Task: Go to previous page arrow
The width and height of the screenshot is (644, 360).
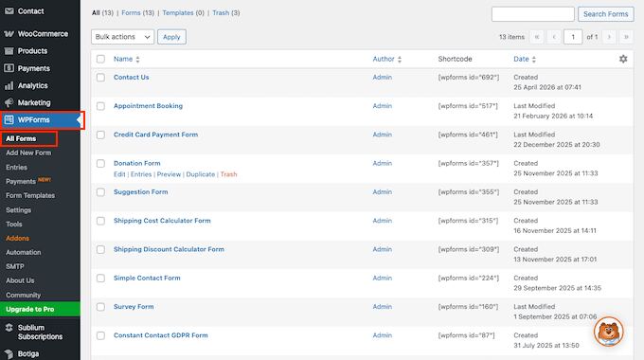Action: click(554, 37)
